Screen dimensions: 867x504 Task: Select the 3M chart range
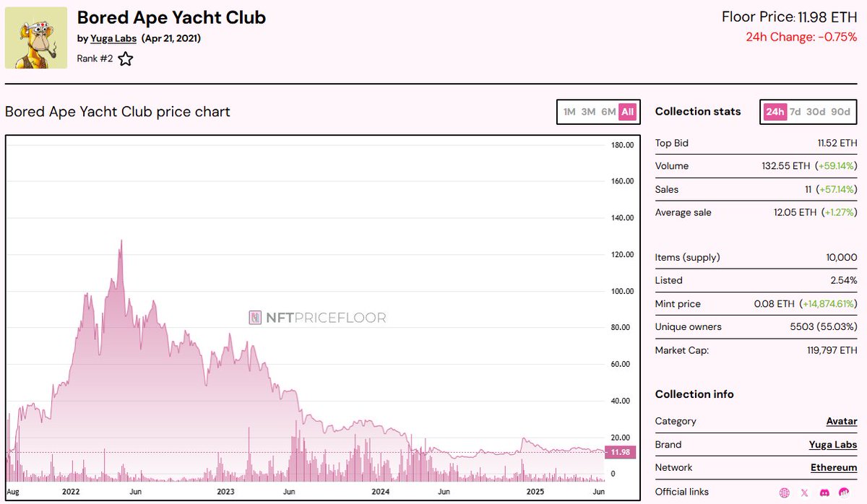[x=589, y=112]
